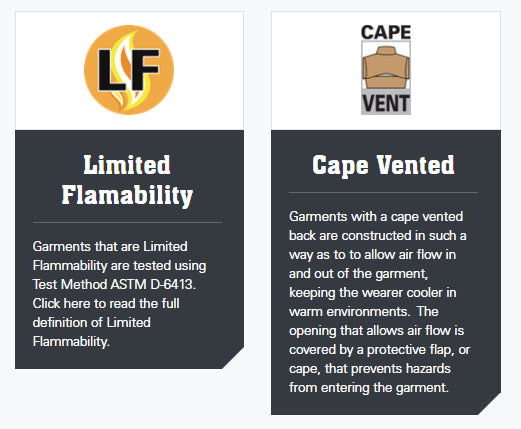Click the tan shirt back illustration

386,67
